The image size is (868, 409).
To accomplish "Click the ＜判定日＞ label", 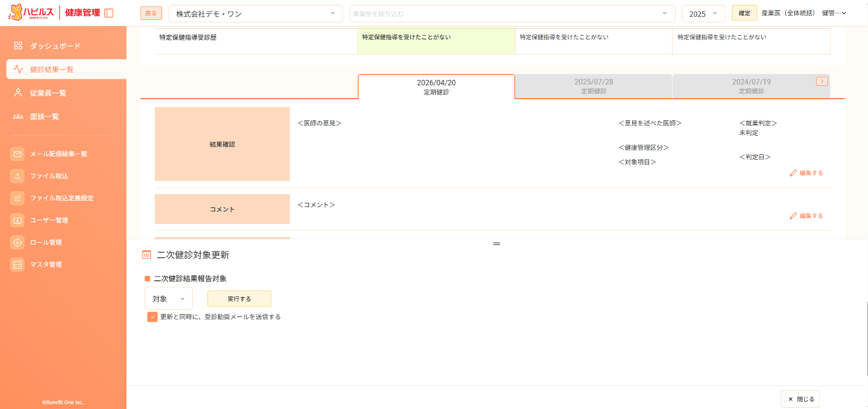I will pyautogui.click(x=755, y=157).
